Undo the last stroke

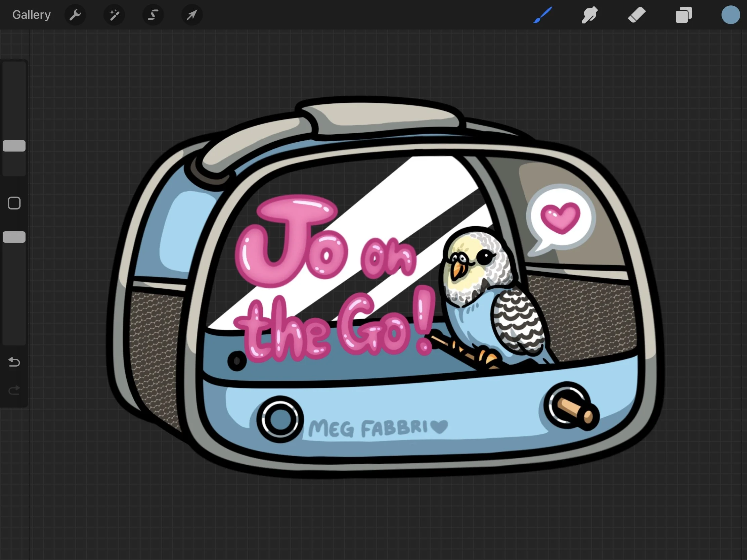click(x=14, y=362)
